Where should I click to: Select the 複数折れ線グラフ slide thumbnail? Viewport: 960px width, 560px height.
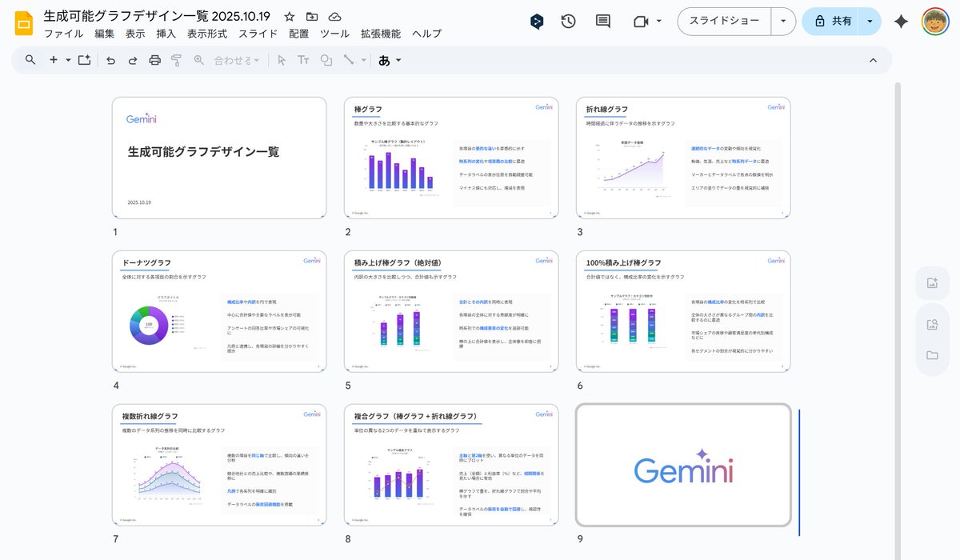pos(219,465)
